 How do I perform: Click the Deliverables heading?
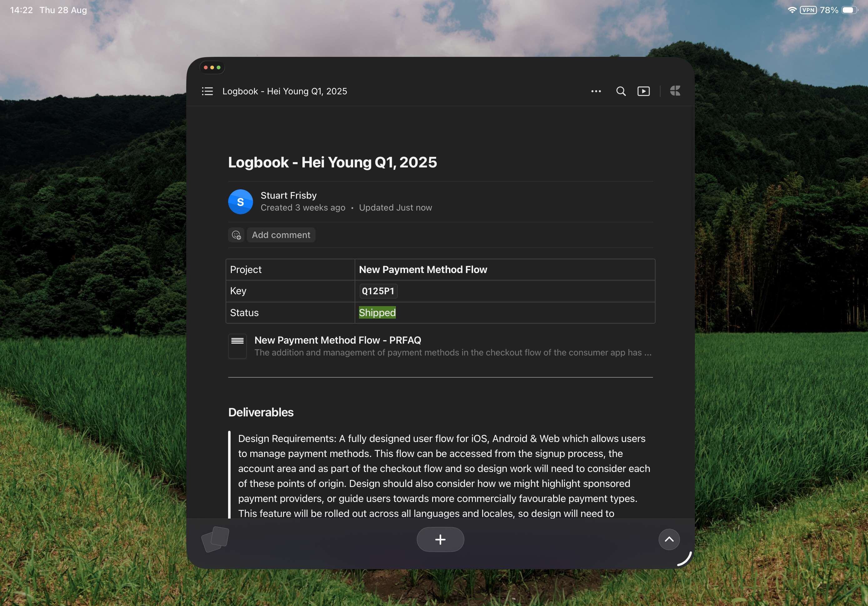coord(261,412)
